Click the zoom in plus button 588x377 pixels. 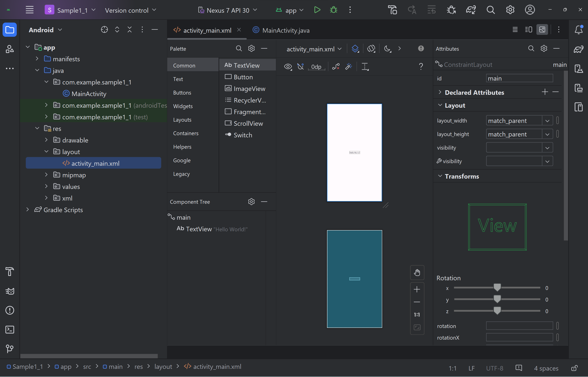click(x=417, y=289)
